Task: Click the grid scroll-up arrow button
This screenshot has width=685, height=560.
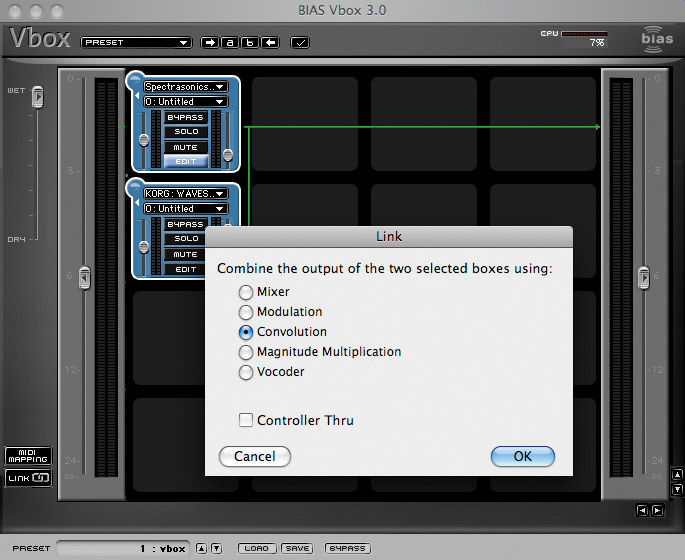Action: point(677,474)
